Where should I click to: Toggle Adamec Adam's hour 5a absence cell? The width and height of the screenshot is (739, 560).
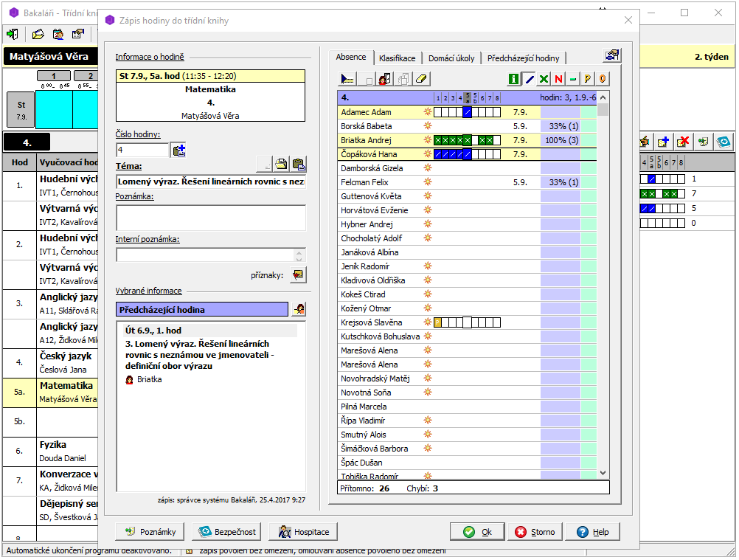pyautogui.click(x=467, y=112)
